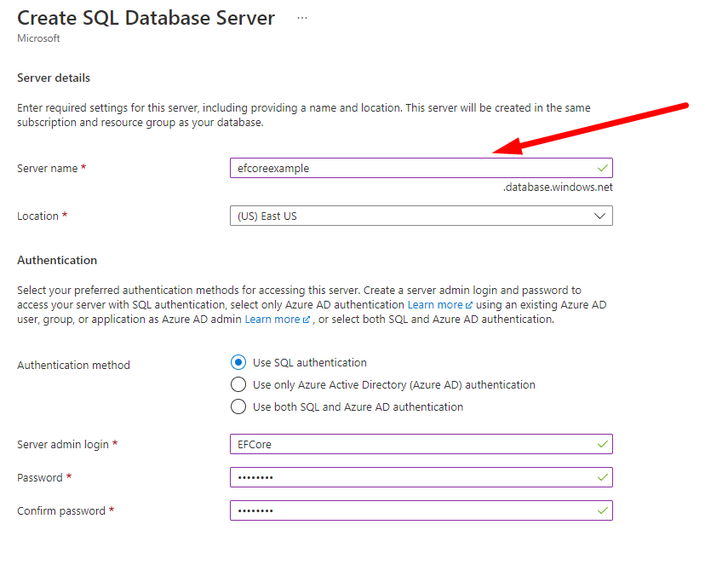Choose Use both SQL and Azure AD authentication
728x588 pixels.
click(238, 407)
